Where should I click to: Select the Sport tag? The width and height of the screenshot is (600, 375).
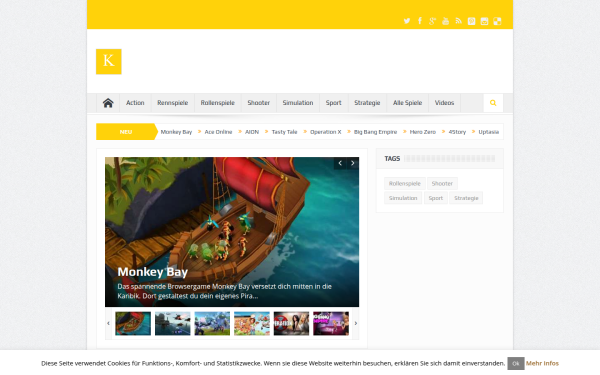[436, 198]
